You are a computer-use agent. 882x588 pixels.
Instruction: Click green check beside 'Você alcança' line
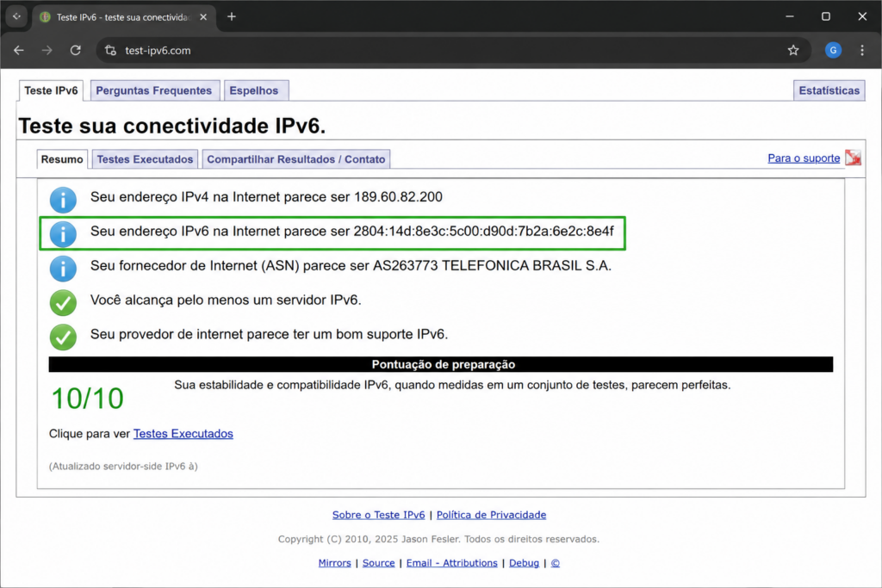tap(63, 303)
